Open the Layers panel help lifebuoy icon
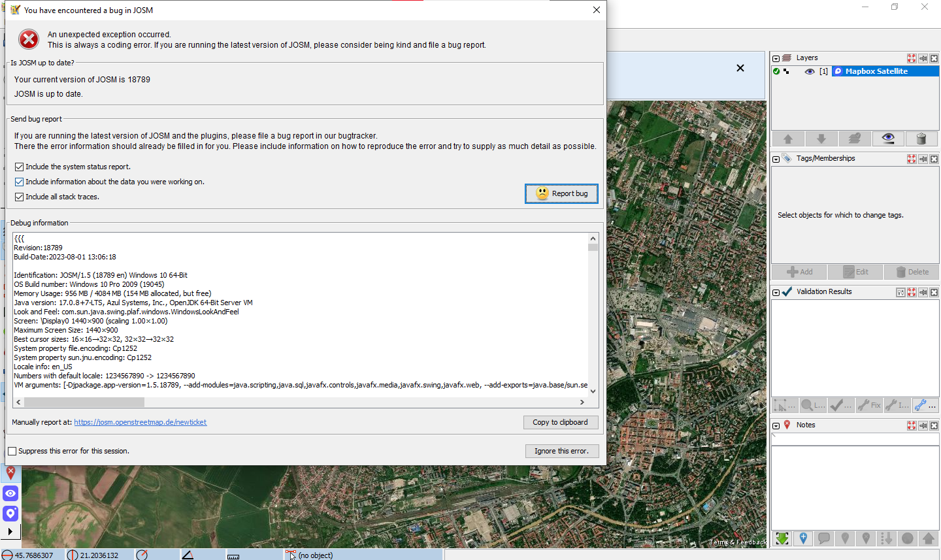941x560 pixels. click(911, 59)
